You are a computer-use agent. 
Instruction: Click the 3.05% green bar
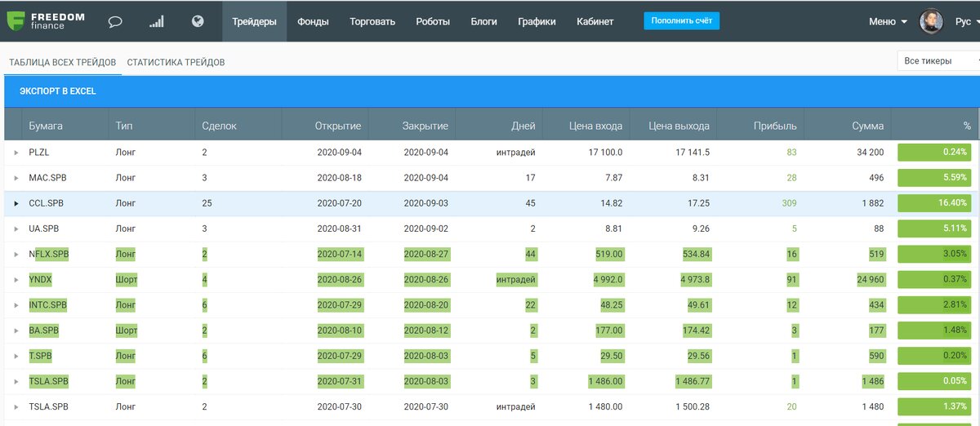935,255
